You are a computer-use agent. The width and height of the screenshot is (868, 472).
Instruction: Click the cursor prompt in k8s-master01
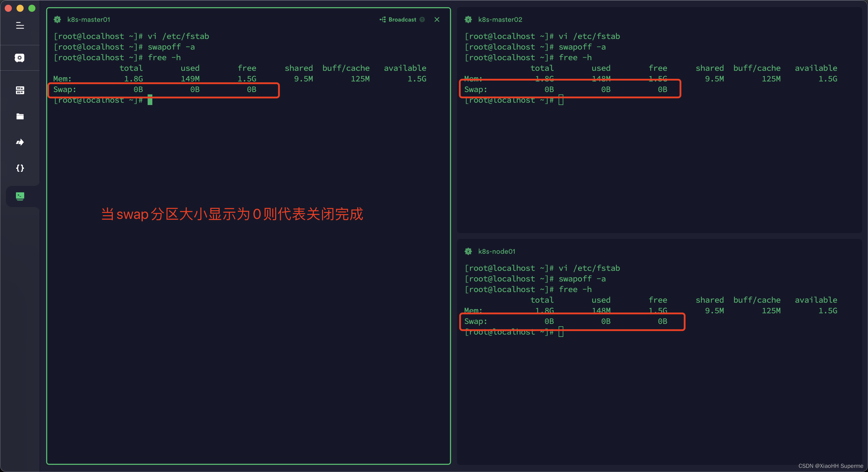point(150,100)
